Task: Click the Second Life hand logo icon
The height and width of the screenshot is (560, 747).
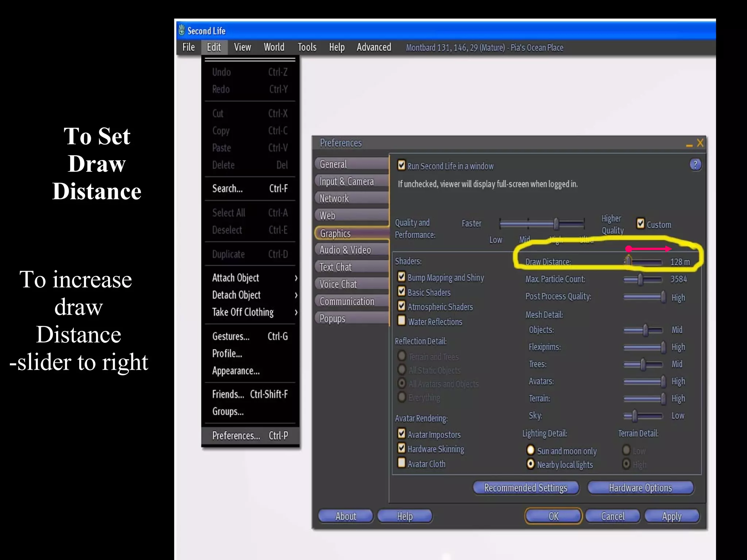Action: [182, 31]
